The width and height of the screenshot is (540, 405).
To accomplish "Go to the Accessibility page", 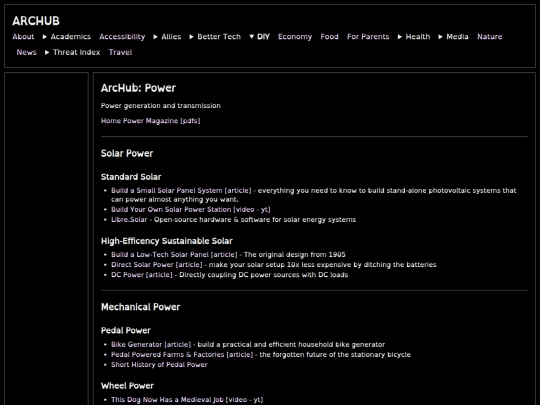I will 122,37.
